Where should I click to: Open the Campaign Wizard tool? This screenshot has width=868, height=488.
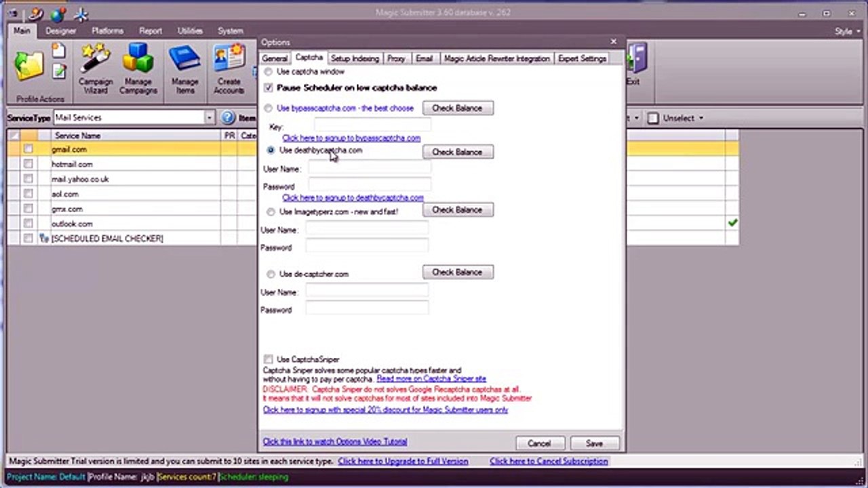pyautogui.click(x=96, y=69)
